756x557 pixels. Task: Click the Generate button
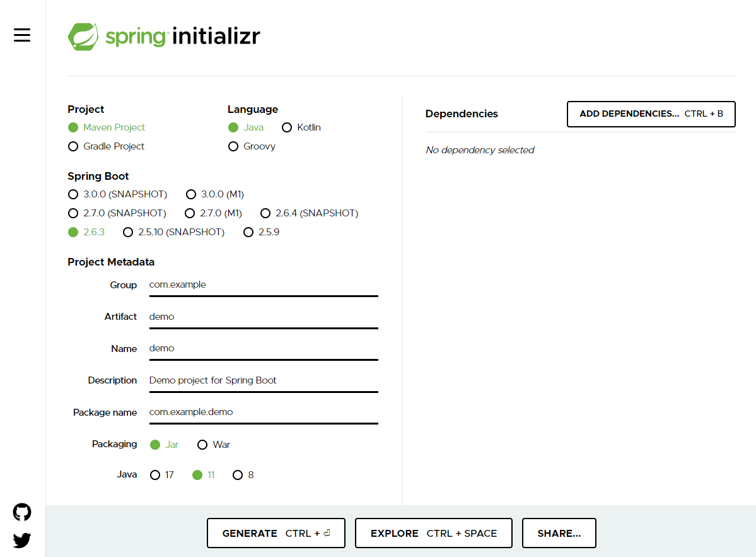(276, 533)
